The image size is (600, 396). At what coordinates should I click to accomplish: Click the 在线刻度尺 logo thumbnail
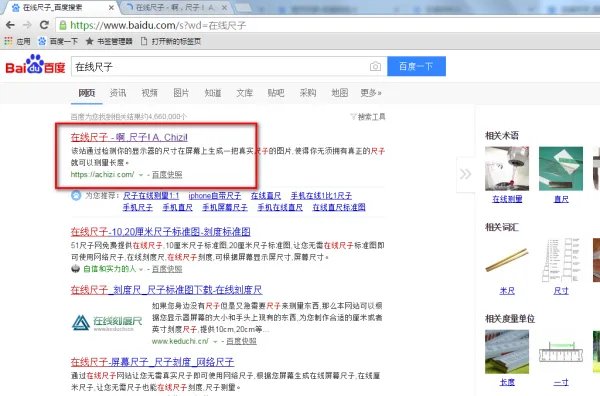[107, 322]
